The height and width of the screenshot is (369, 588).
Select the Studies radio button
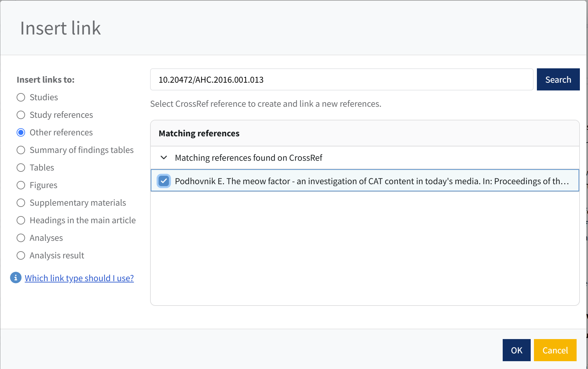point(21,97)
